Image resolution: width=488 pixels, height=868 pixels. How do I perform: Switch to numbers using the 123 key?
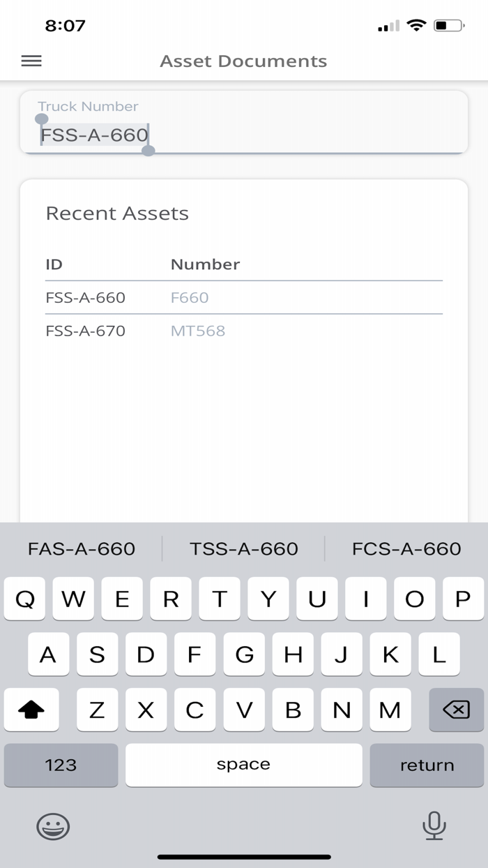tap(61, 765)
